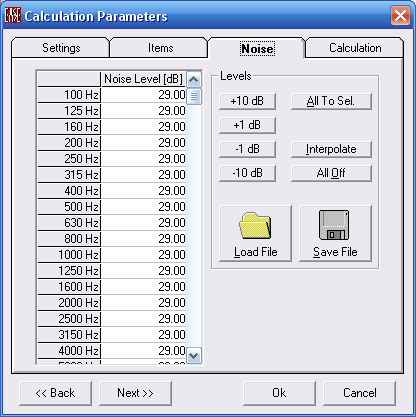Click the 100 Hz noise level cell
Screen dimensions: 416x417
[x=143, y=95]
